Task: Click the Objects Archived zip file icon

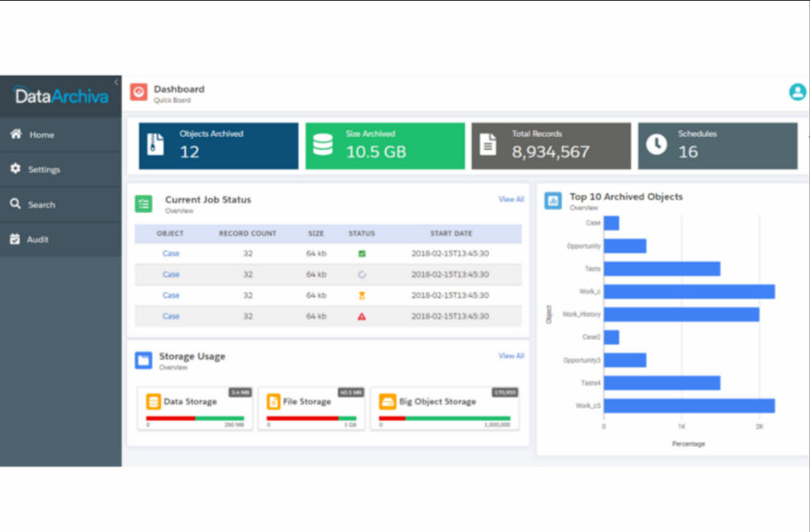Action: point(156,144)
